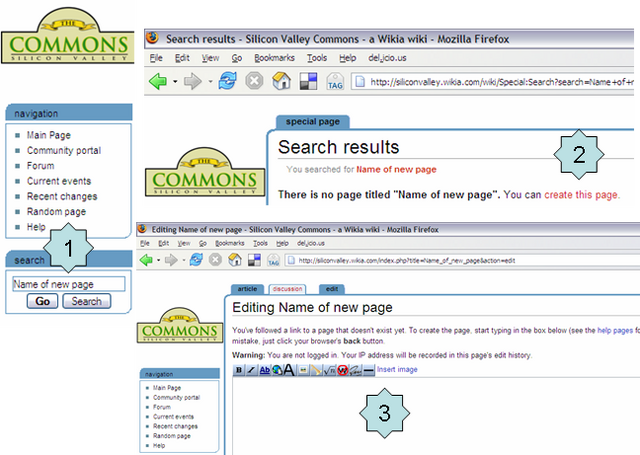Click the red 'Name of new page' link

(x=396, y=169)
